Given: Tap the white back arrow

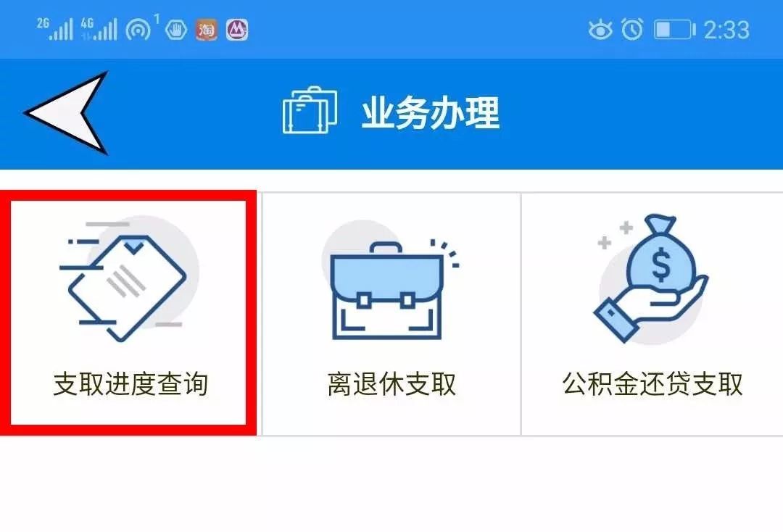Looking at the screenshot, I should [66, 113].
